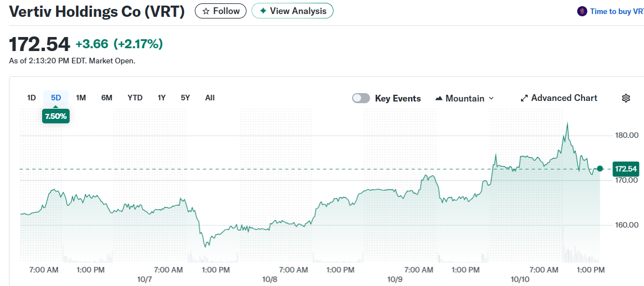Click the Advanced Chart expand arrows icon
The width and height of the screenshot is (644, 286).
point(524,98)
